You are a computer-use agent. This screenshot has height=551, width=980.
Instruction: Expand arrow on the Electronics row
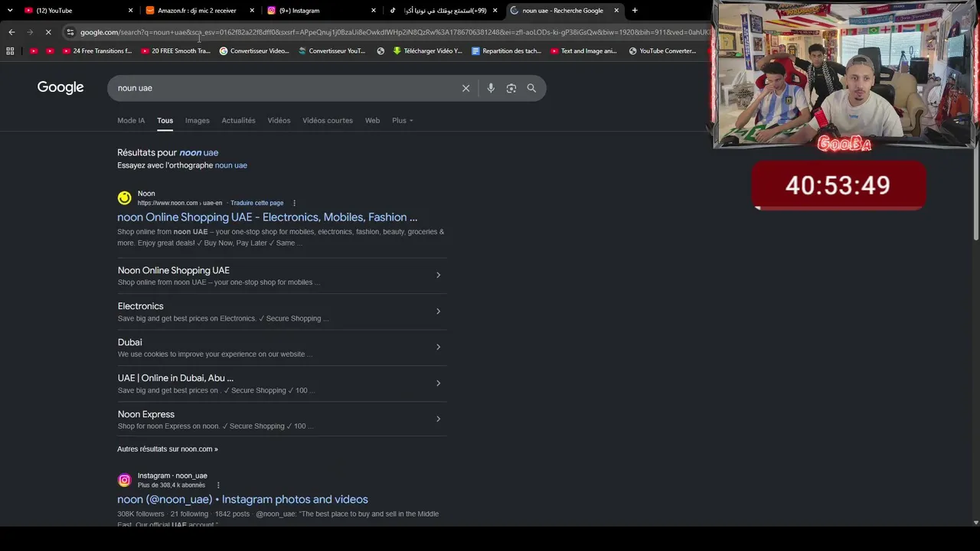(438, 311)
